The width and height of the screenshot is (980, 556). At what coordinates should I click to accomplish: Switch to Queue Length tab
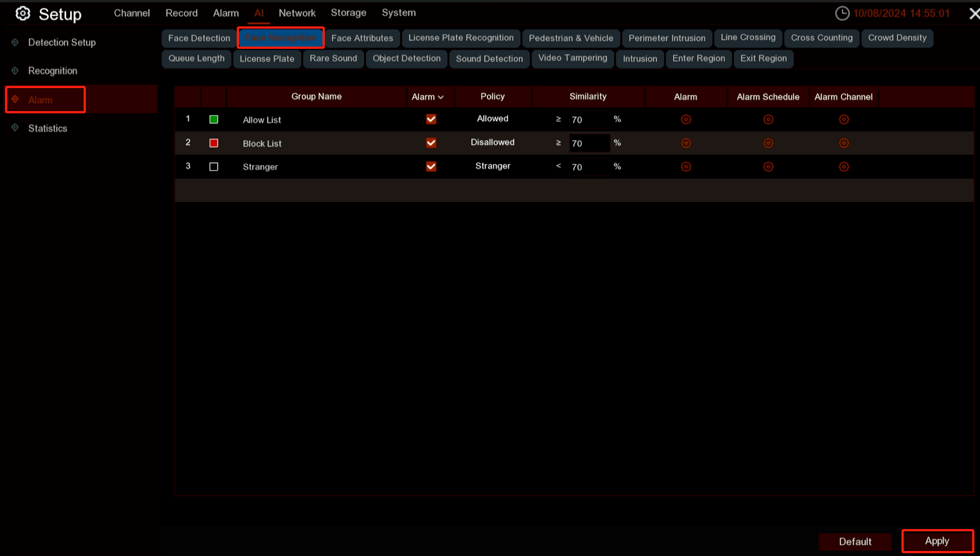(x=196, y=58)
